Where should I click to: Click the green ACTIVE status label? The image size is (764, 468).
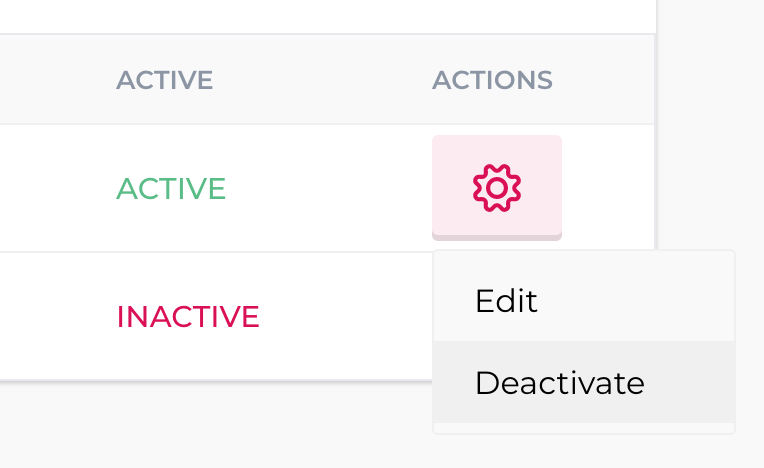(171, 188)
